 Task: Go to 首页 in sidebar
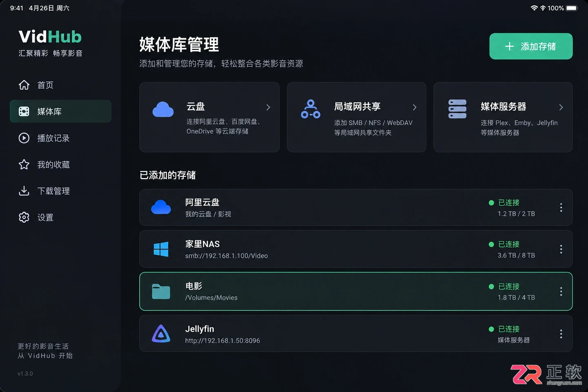(60, 85)
